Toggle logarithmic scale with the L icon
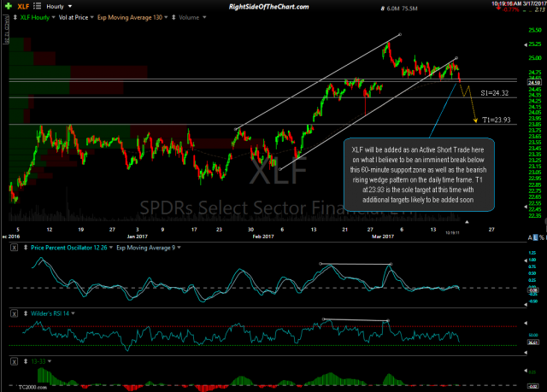This screenshot has width=547, height=392. [x=536, y=237]
